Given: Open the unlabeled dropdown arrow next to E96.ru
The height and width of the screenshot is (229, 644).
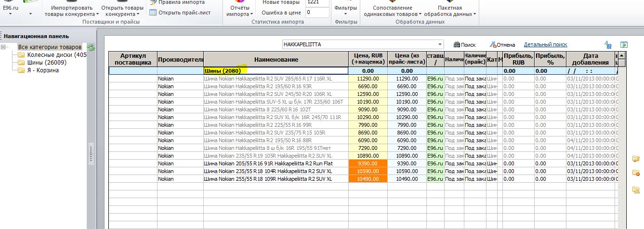Looking at the screenshot, I should [30, 14].
